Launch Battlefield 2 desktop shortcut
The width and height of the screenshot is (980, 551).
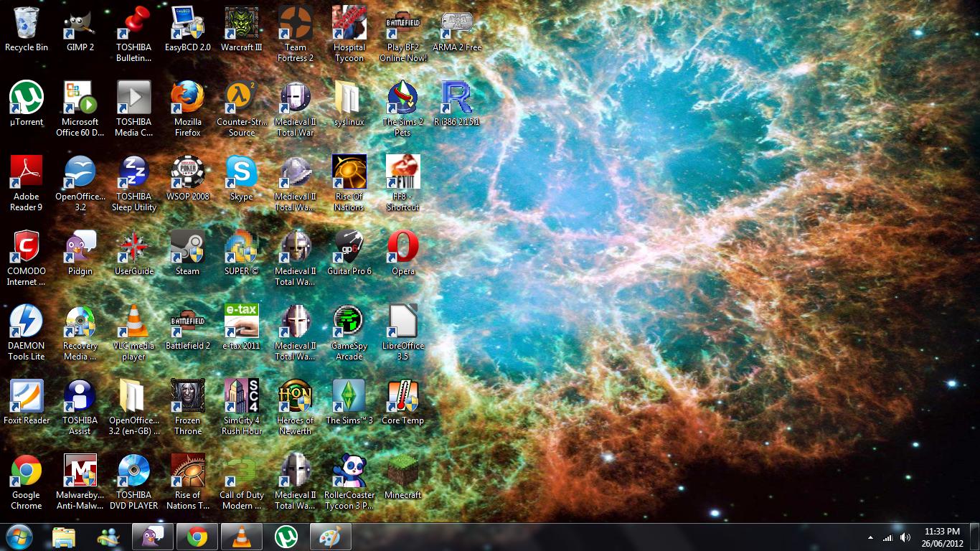(x=188, y=328)
